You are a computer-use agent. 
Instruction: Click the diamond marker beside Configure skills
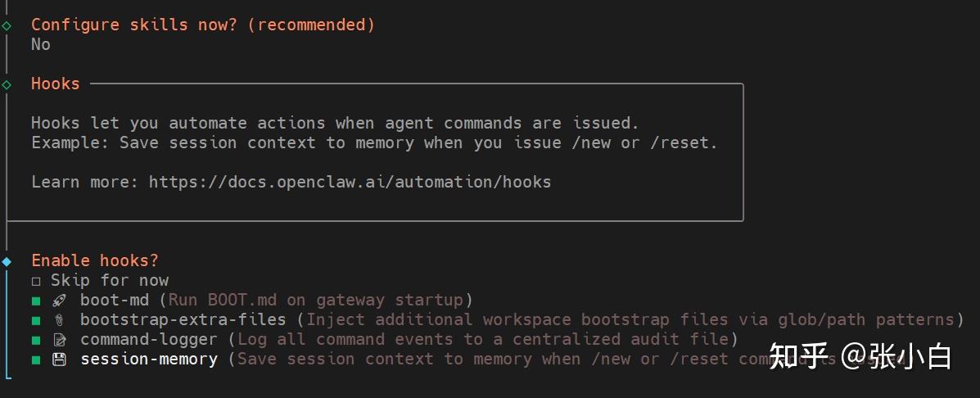[x=7, y=25]
